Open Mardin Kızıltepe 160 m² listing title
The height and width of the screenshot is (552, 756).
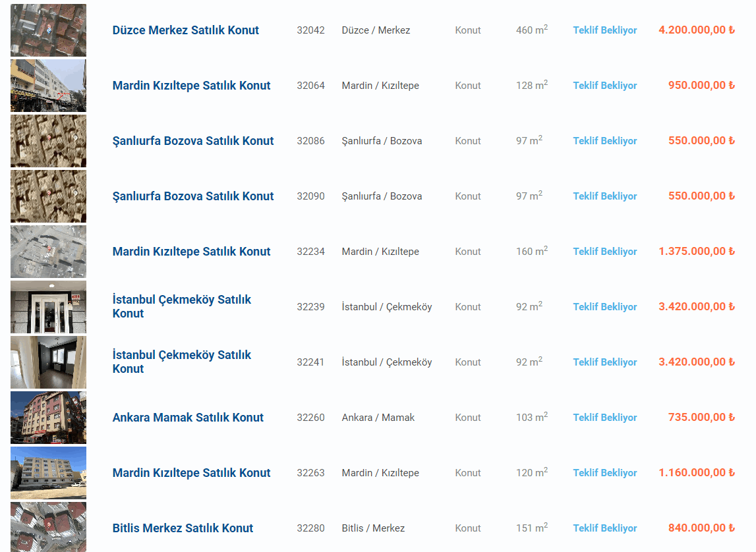191,252
